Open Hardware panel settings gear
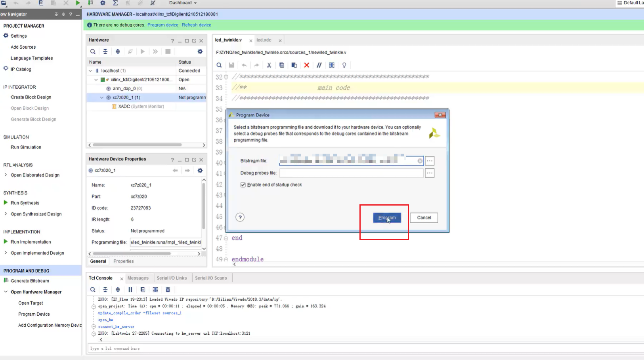 tap(200, 51)
